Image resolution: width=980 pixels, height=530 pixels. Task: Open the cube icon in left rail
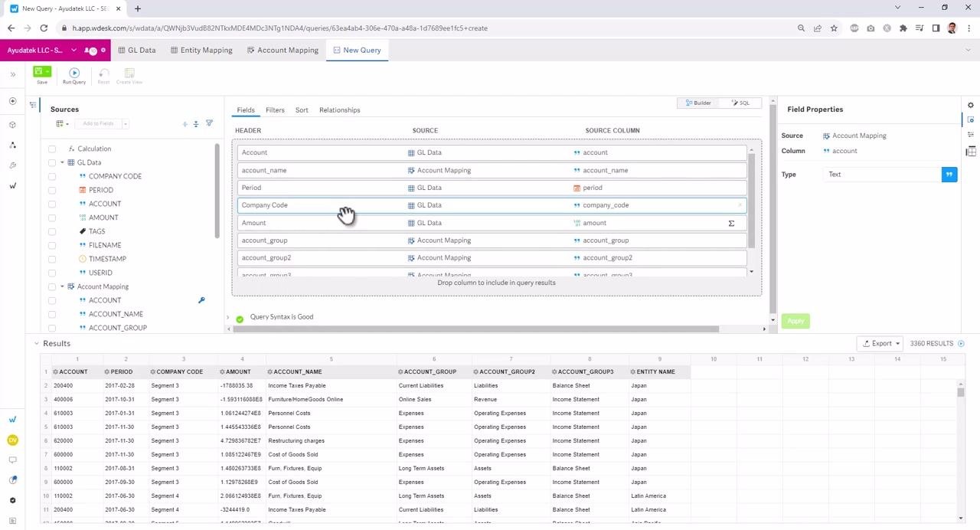pos(12,124)
